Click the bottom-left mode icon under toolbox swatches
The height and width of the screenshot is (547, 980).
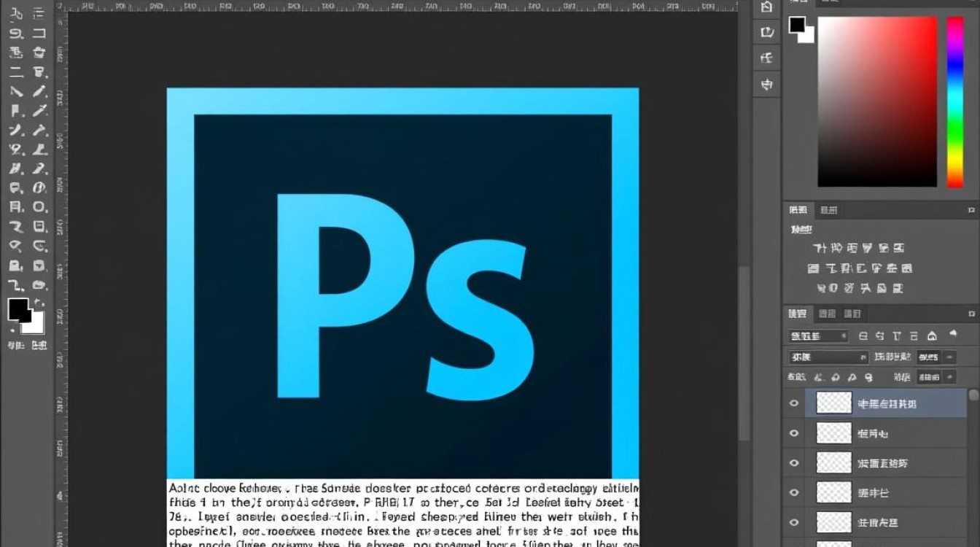pyautogui.click(x=16, y=344)
